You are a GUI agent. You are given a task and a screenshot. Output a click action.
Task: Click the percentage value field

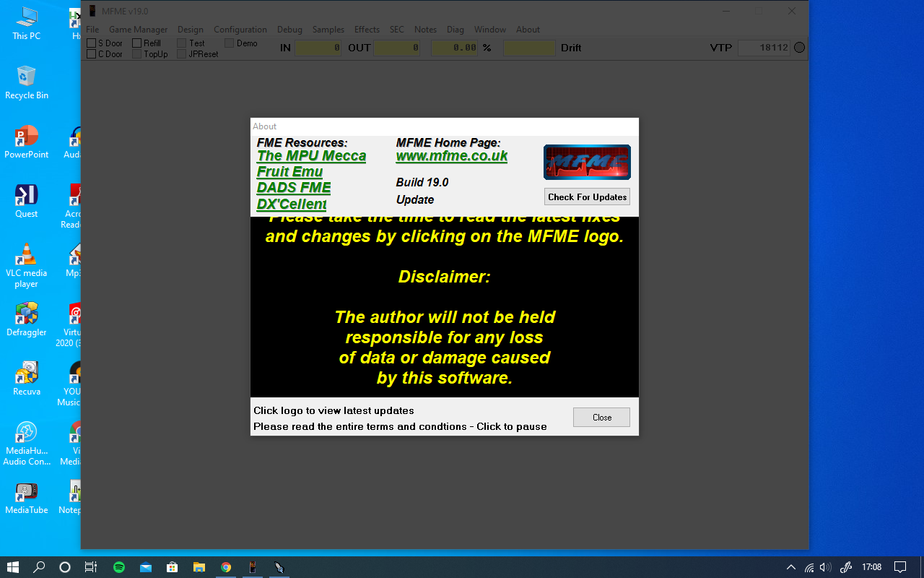point(454,48)
